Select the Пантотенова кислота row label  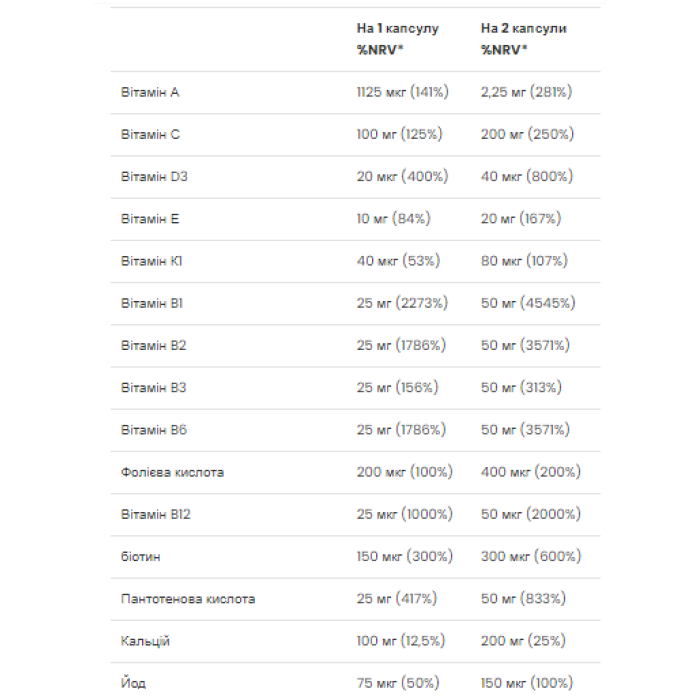187,599
